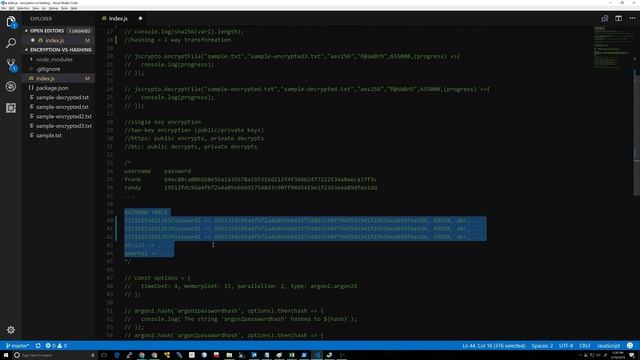Synchronize changes from the status bar
This screenshot has height=360, width=640.
[x=38, y=346]
